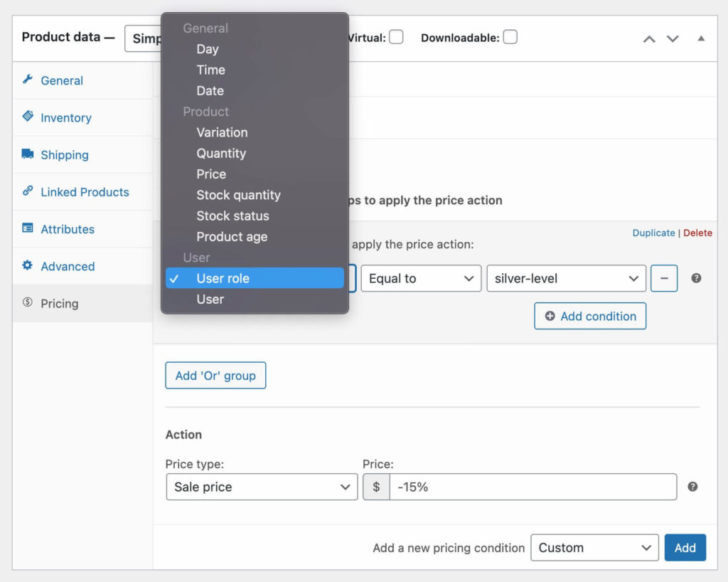Toggle the Downloadable checkbox

[x=510, y=37]
